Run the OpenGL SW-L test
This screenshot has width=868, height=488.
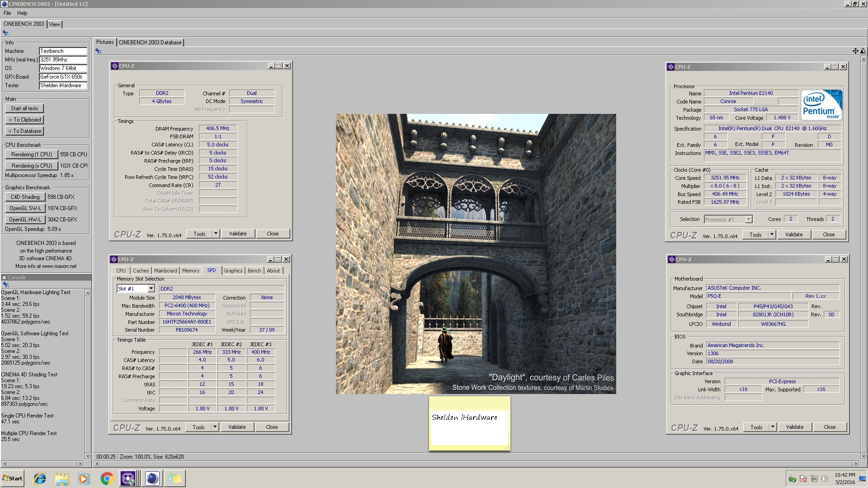[x=25, y=208]
